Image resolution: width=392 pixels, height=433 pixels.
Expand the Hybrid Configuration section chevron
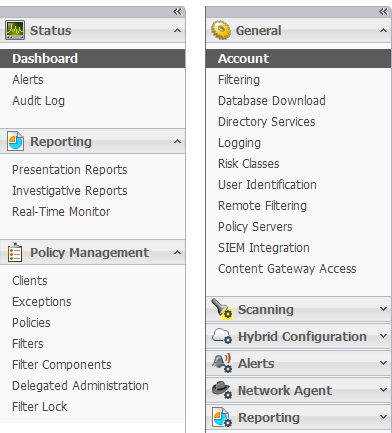[x=383, y=336]
